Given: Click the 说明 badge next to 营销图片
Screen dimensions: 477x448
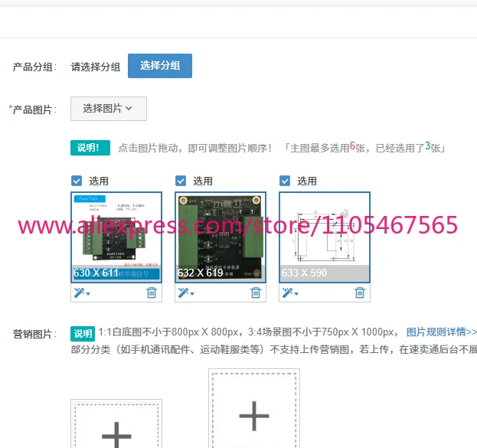Looking at the screenshot, I should coord(83,334).
